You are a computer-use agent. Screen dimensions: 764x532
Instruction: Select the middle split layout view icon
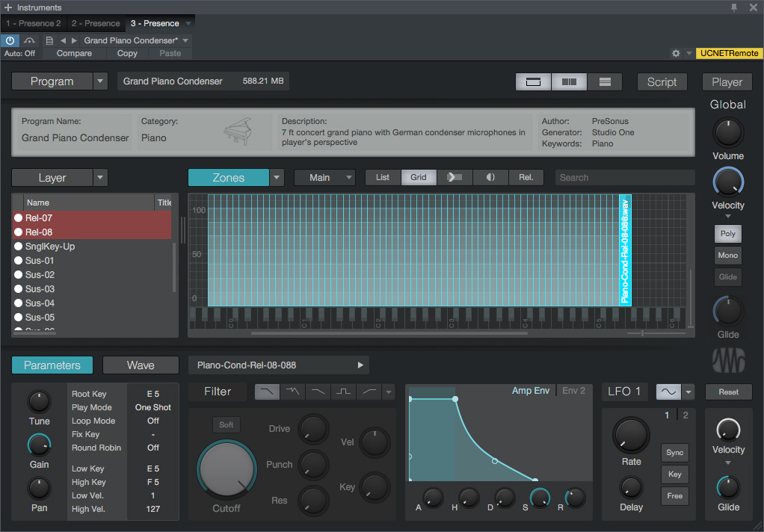tap(569, 81)
